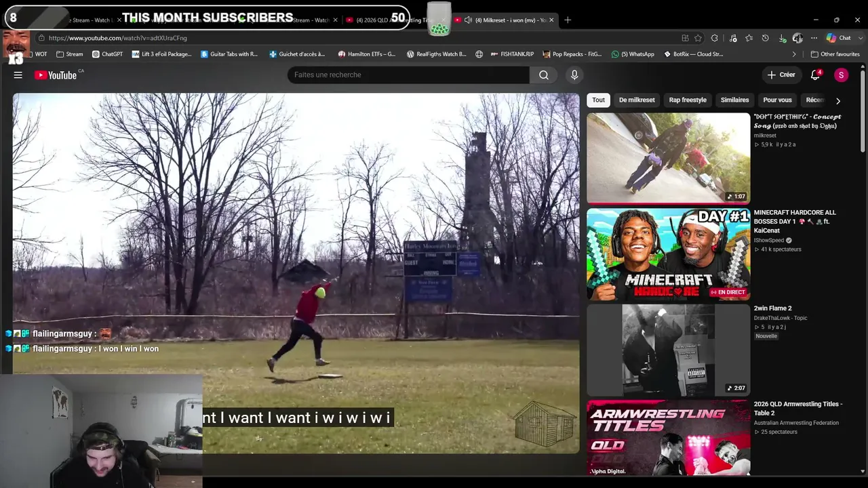Visit the IShowSpeed channel name

pyautogui.click(x=769, y=240)
